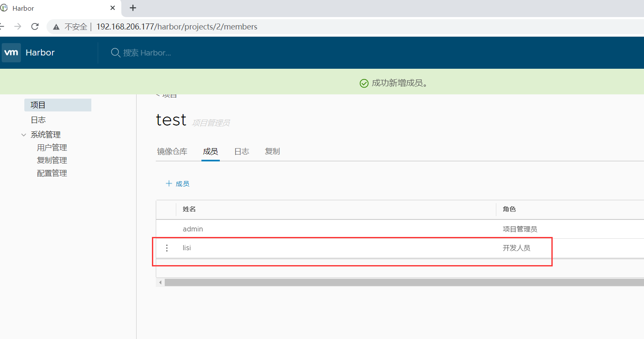Click the Harbor brand name text

pos(40,53)
